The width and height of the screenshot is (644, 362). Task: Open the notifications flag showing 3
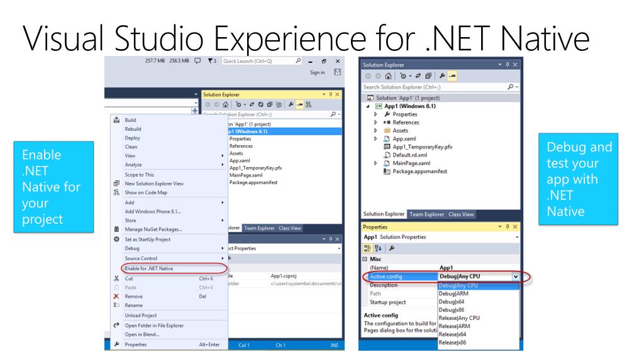click(x=212, y=61)
